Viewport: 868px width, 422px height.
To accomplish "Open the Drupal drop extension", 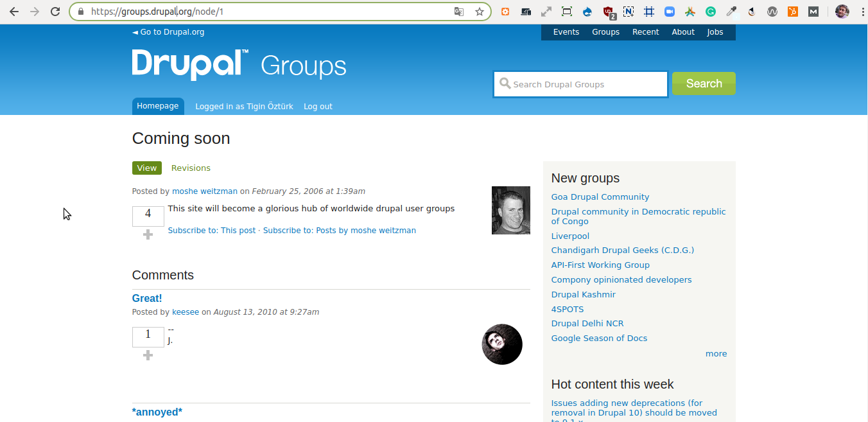I will (587, 12).
